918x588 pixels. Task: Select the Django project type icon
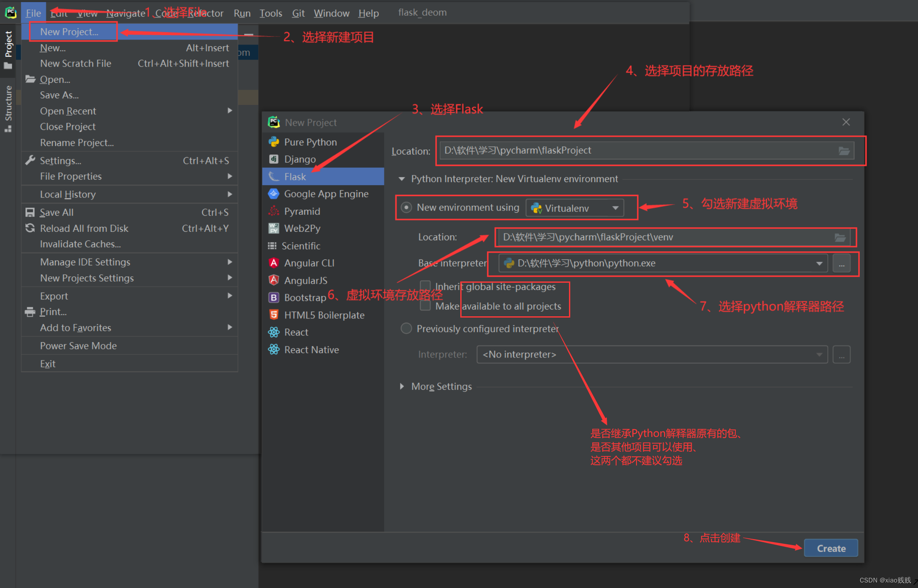coord(274,159)
